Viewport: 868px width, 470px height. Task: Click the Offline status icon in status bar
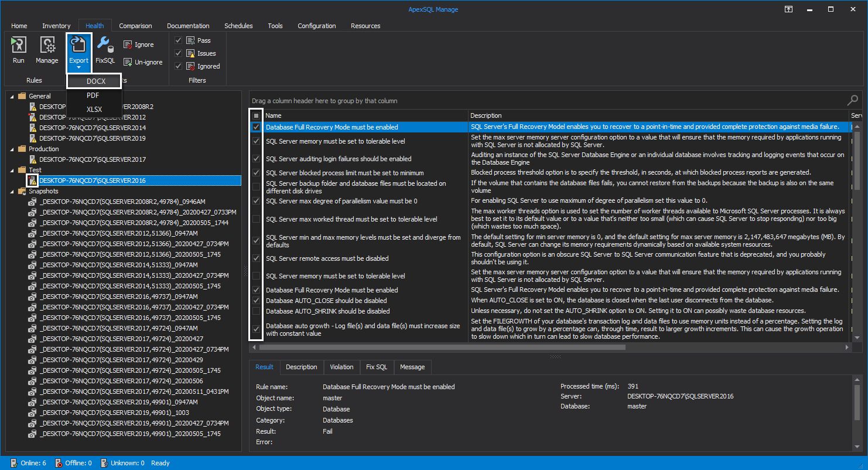point(59,463)
